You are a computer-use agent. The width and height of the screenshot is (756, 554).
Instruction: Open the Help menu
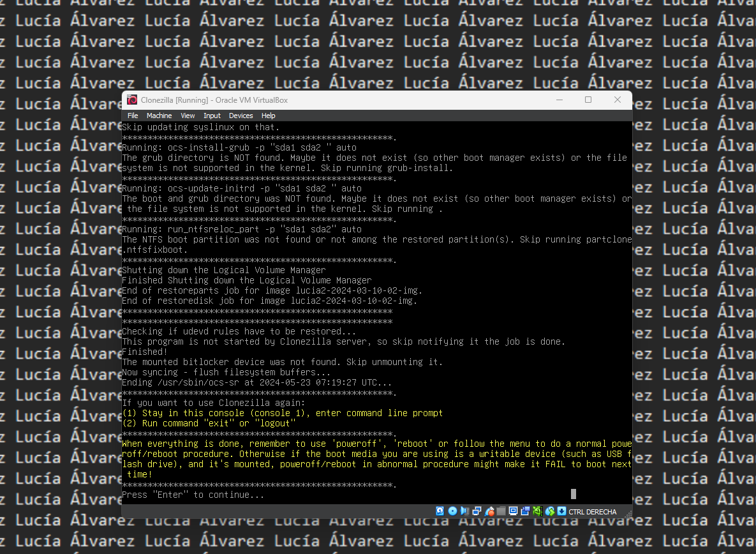pos(269,116)
